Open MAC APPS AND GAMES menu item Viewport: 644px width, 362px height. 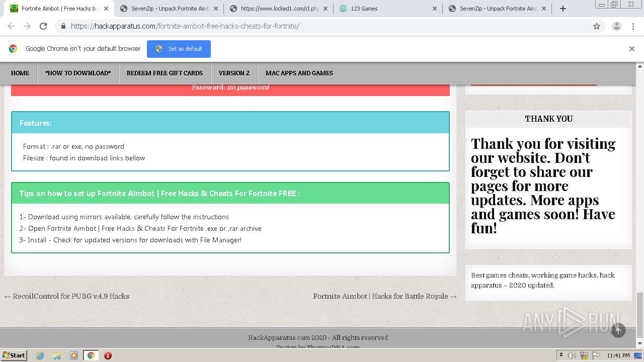click(299, 73)
